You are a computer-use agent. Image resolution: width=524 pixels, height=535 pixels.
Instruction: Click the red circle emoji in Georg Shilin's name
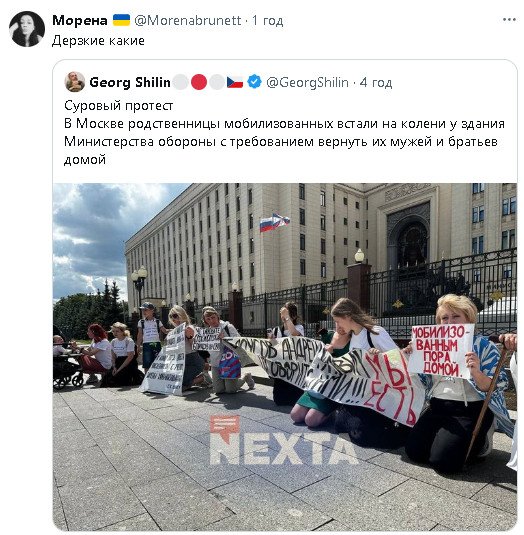click(x=199, y=82)
